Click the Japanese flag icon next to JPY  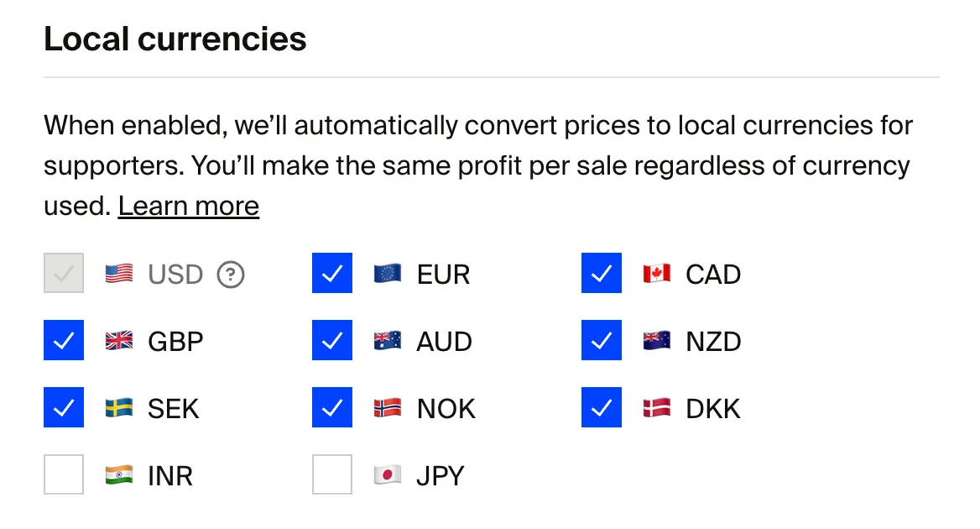386,474
